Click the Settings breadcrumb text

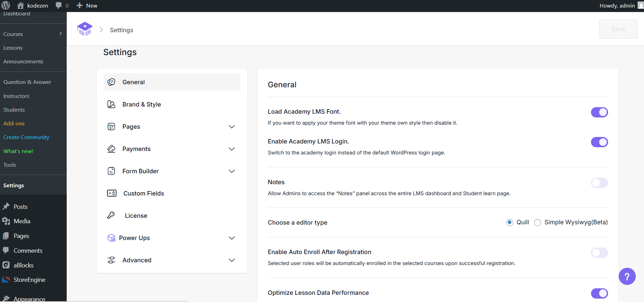click(x=121, y=30)
